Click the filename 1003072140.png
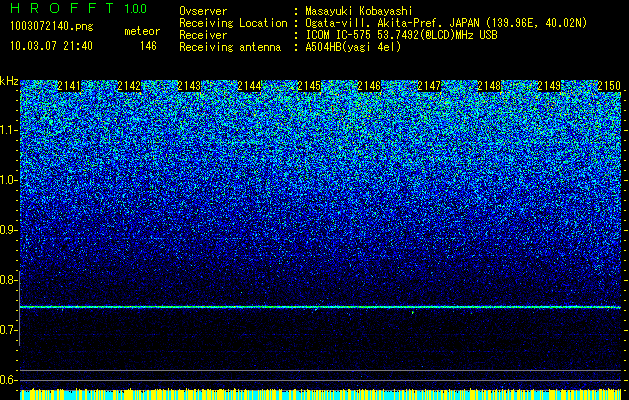 pyautogui.click(x=52, y=27)
